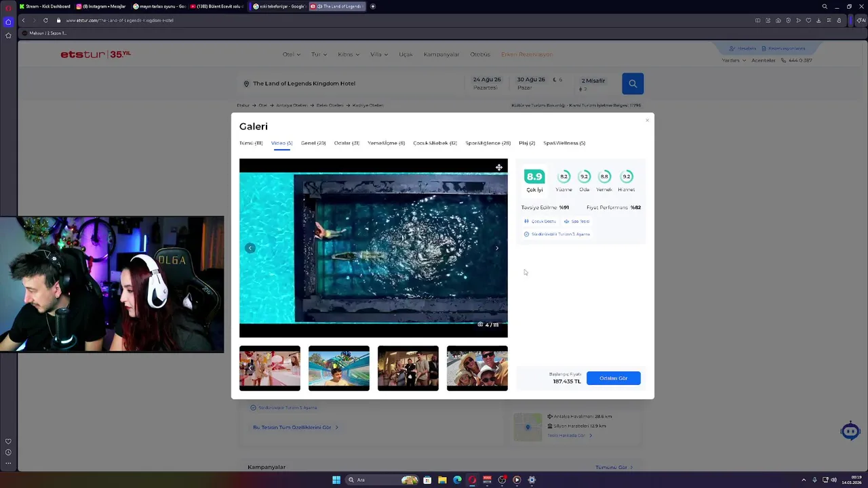Open Otobüs menu link
The width and height of the screenshot is (868, 488).
click(x=480, y=54)
